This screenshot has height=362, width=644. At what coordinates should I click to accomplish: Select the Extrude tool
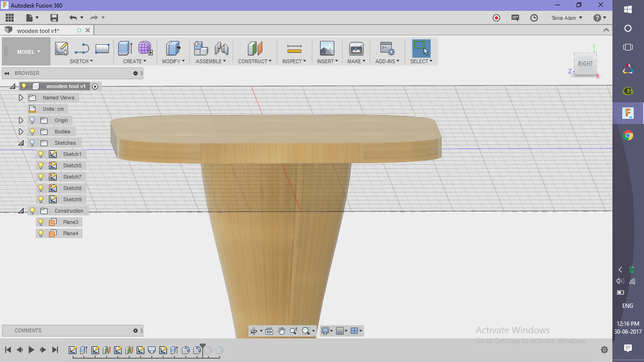[125, 48]
